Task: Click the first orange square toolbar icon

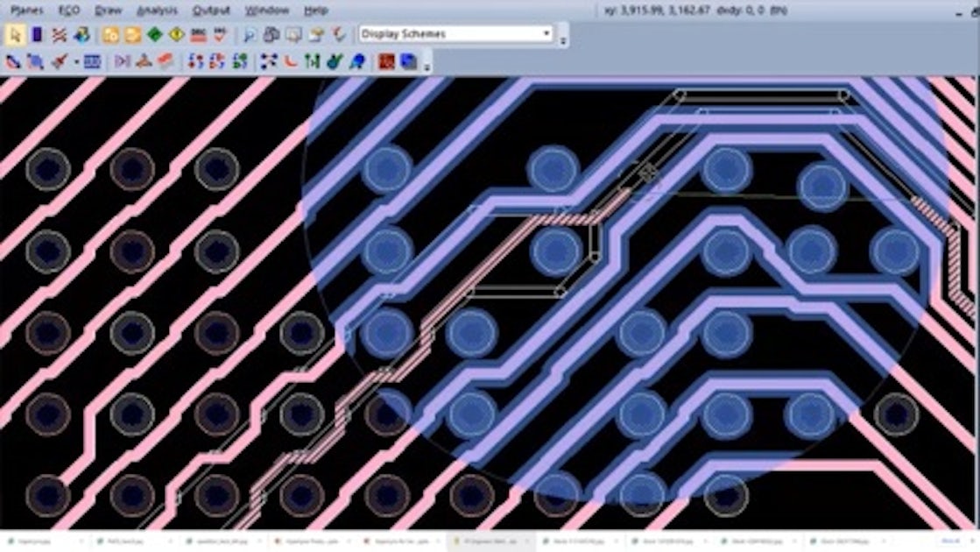Action: (110, 34)
